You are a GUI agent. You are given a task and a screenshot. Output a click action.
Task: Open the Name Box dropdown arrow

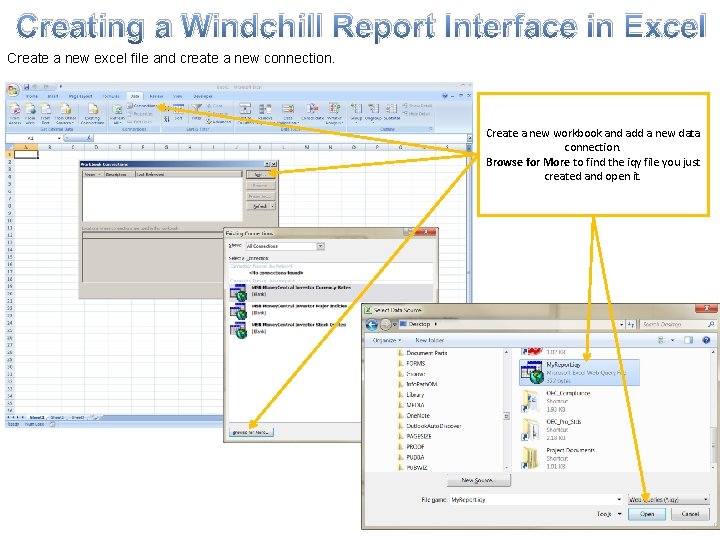(x=59, y=138)
